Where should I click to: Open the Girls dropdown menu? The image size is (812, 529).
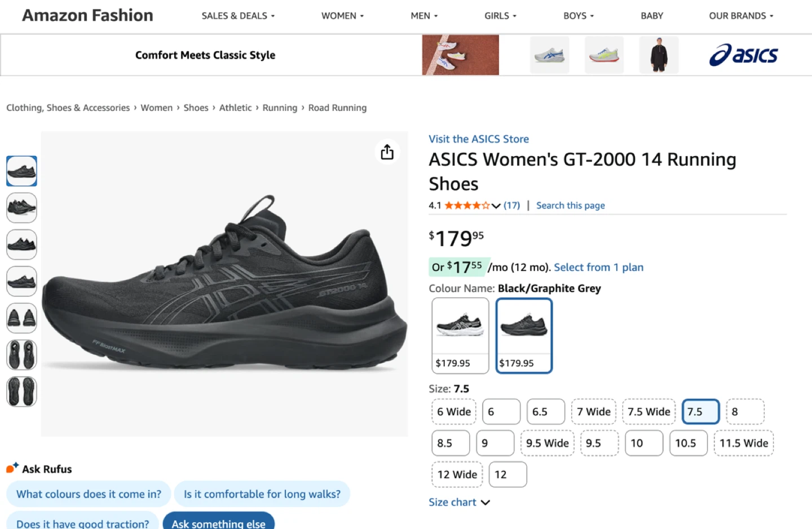click(500, 16)
